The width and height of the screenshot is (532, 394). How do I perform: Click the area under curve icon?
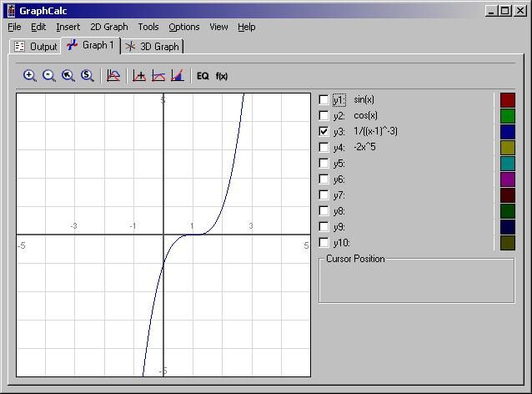[178, 75]
